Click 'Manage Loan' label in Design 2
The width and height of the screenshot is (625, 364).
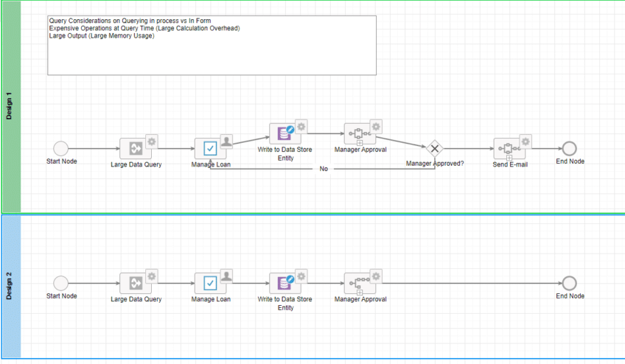(211, 299)
